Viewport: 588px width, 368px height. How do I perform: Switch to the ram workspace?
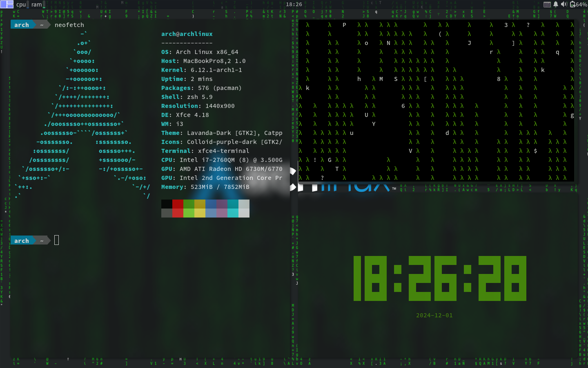pos(36,4)
